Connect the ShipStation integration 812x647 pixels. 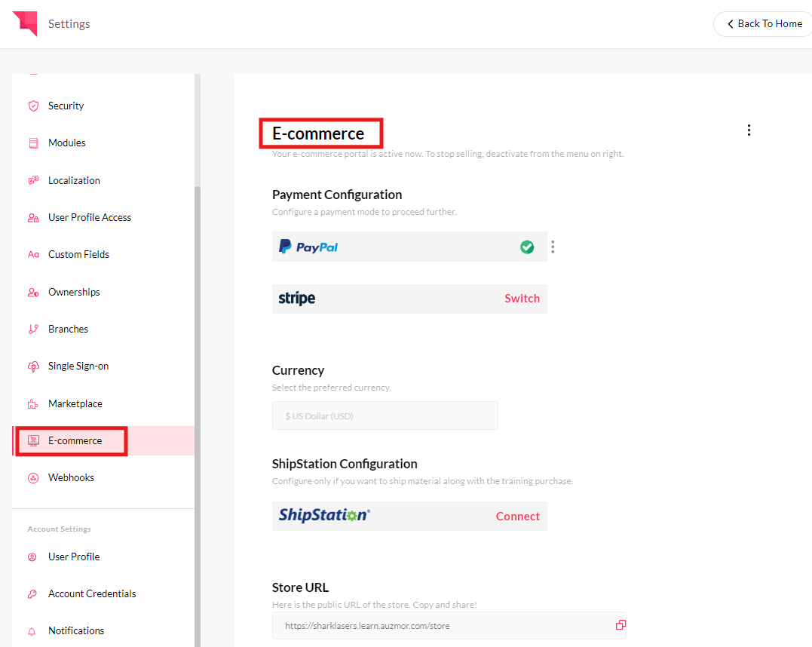coord(518,517)
